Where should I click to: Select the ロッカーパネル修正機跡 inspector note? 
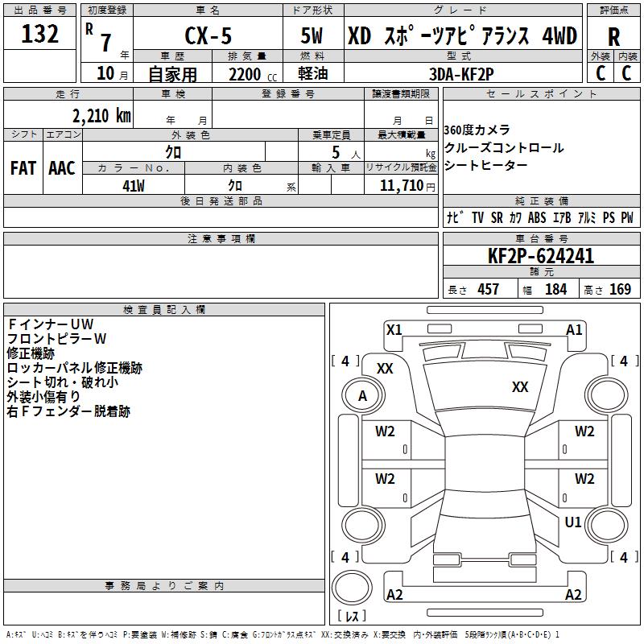pyautogui.click(x=74, y=368)
